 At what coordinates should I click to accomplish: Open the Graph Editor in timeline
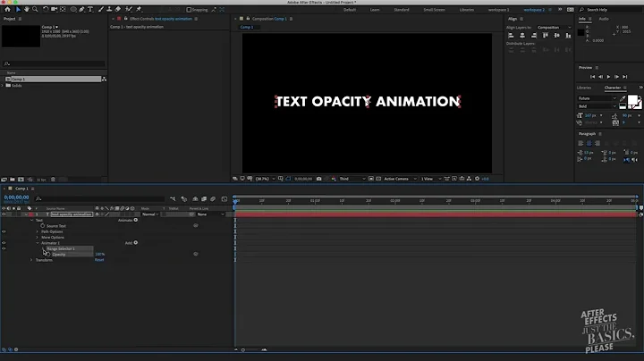(225, 199)
